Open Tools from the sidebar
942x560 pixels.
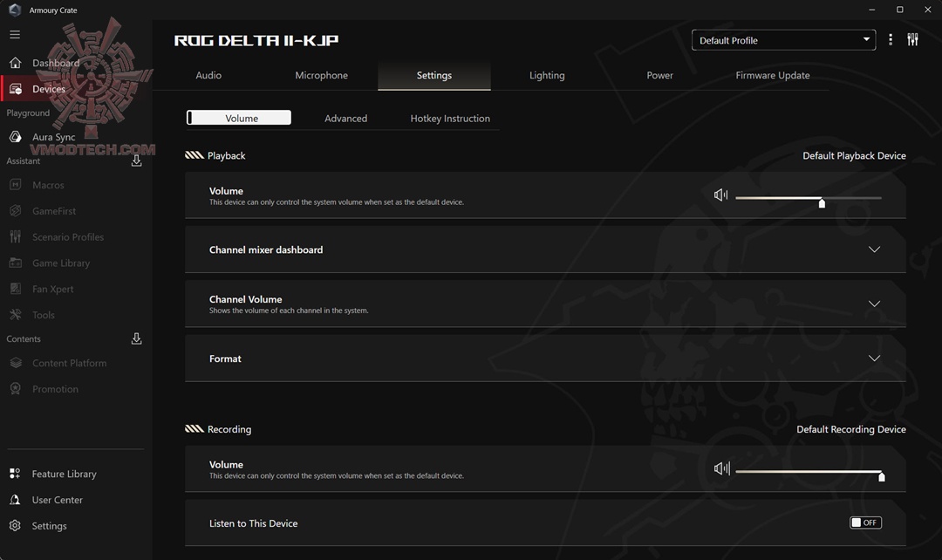pos(44,315)
